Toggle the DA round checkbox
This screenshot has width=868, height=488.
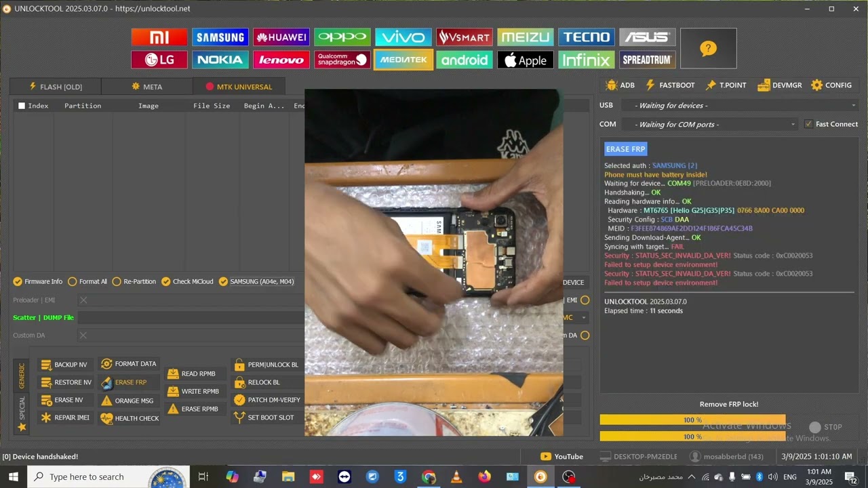click(x=585, y=335)
